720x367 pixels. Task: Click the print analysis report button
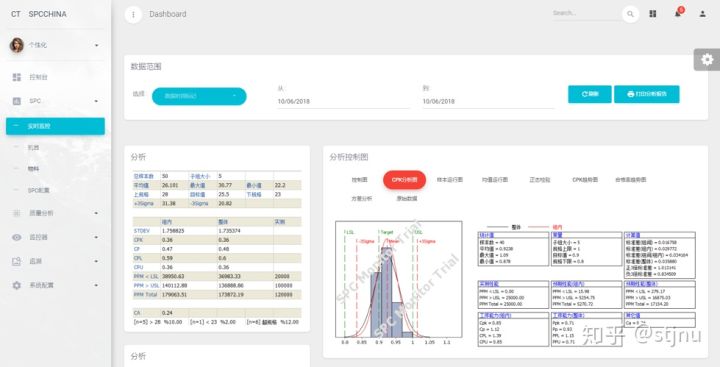click(x=647, y=94)
